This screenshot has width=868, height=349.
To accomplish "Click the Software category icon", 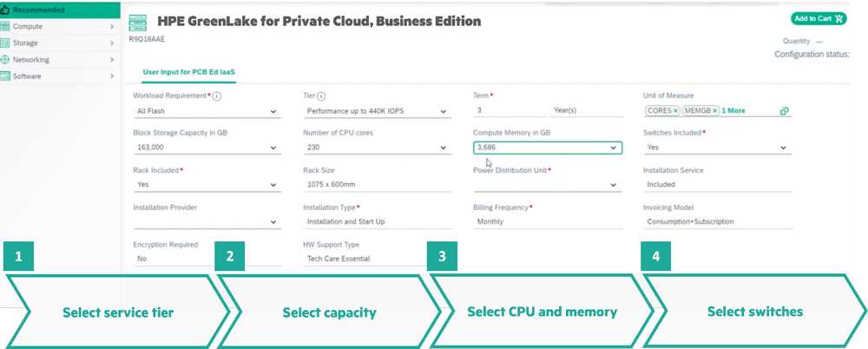I will (x=5, y=76).
